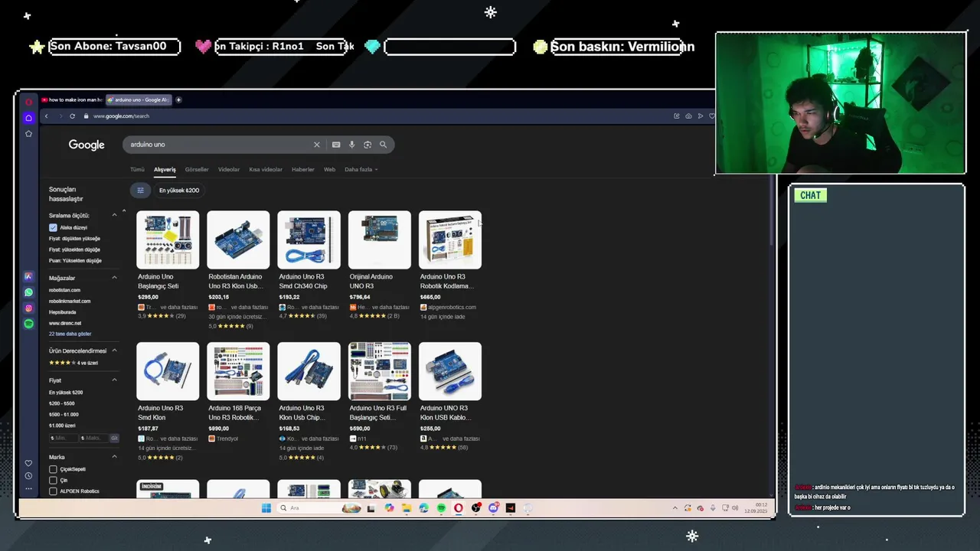
Task: Open the Opera sidebar home icon
Action: (x=28, y=118)
